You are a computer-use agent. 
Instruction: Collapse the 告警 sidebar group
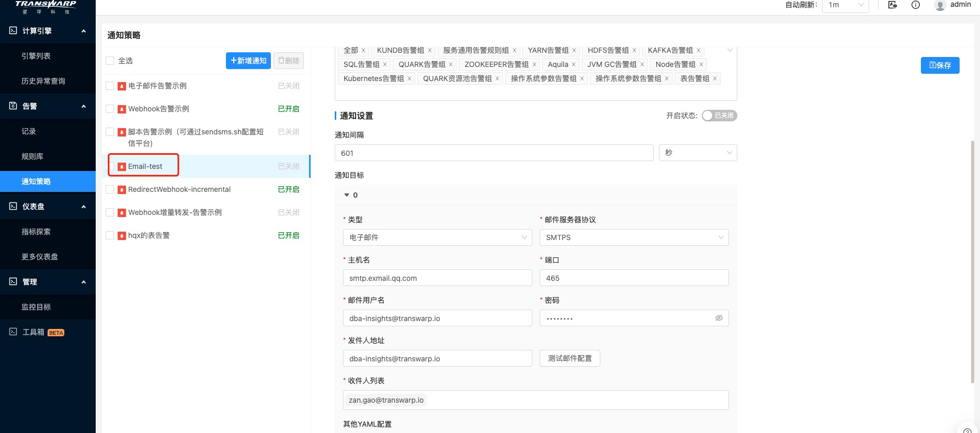pyautogui.click(x=84, y=106)
